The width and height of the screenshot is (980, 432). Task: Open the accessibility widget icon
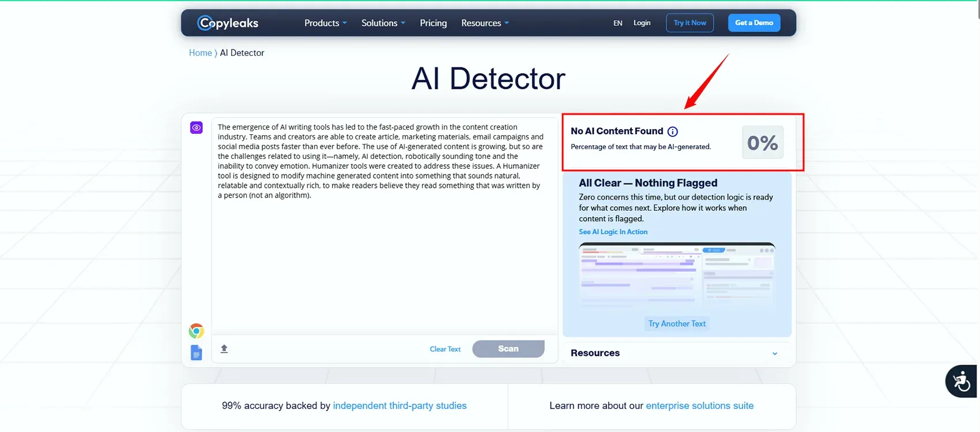point(961,381)
